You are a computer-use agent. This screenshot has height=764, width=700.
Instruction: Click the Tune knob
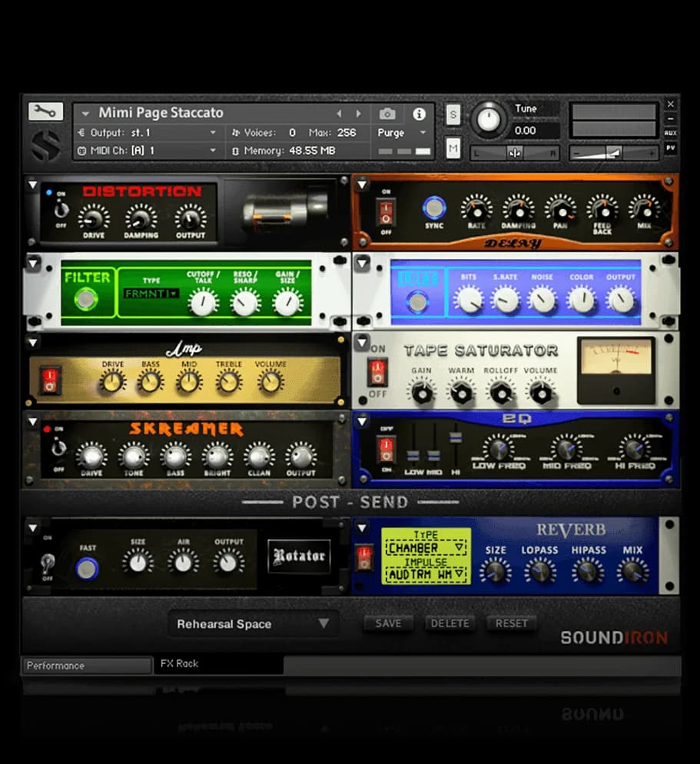pyautogui.click(x=489, y=120)
